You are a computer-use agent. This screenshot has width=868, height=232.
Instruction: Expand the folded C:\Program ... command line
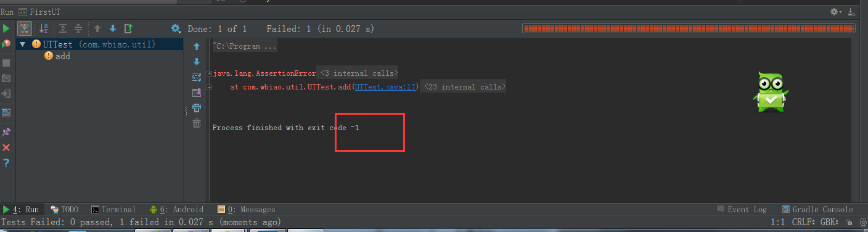(245, 46)
